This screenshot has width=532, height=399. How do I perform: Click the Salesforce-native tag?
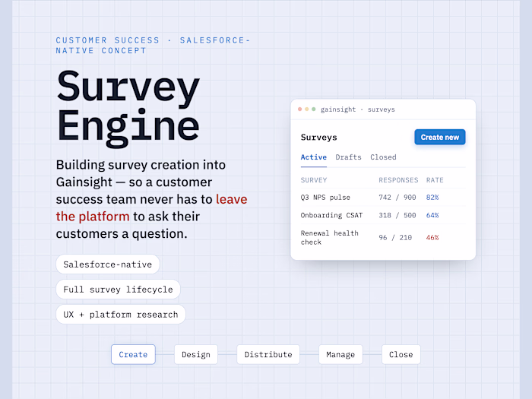pos(108,264)
